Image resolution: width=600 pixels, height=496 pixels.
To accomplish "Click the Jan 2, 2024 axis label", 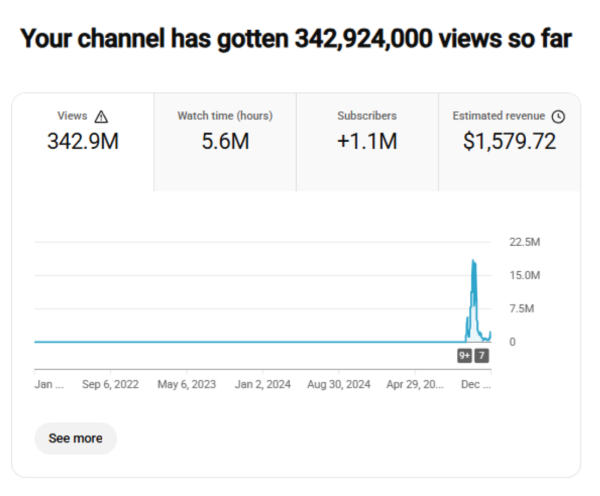I will click(263, 384).
